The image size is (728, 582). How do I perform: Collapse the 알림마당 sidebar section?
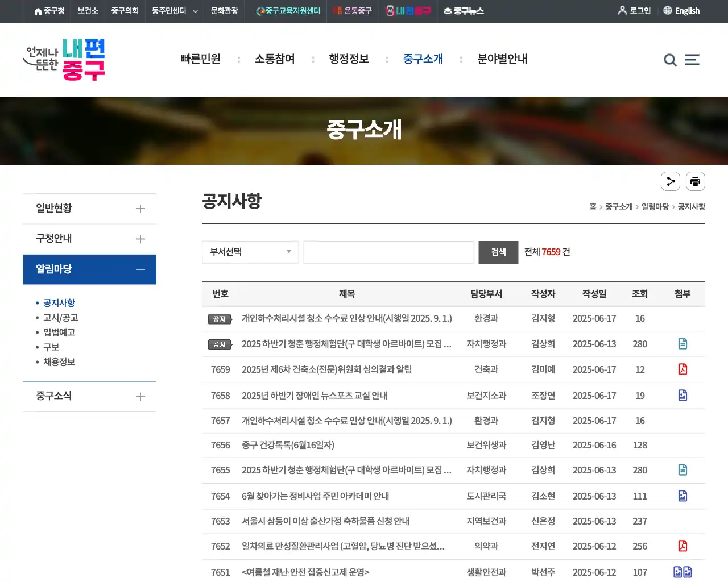[x=89, y=269]
